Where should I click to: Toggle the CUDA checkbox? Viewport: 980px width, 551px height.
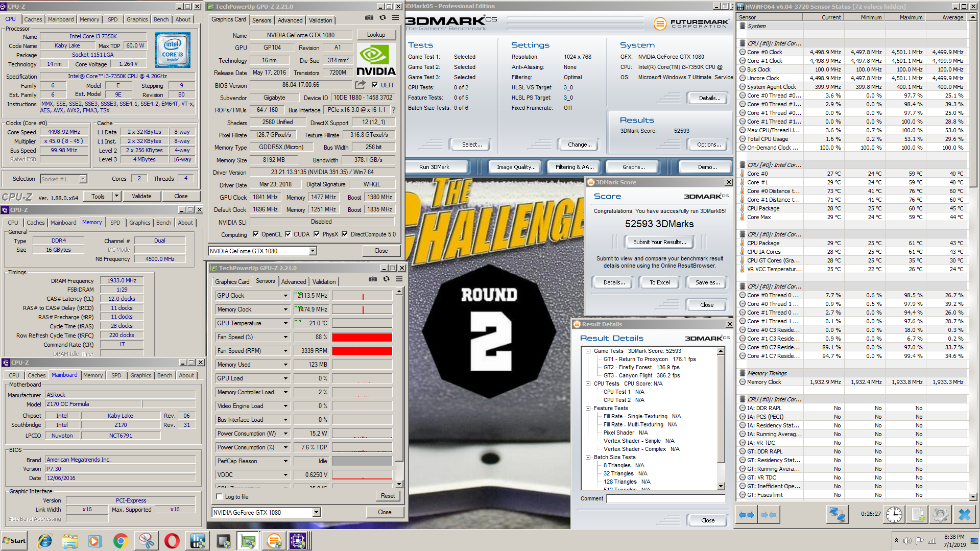tap(288, 234)
